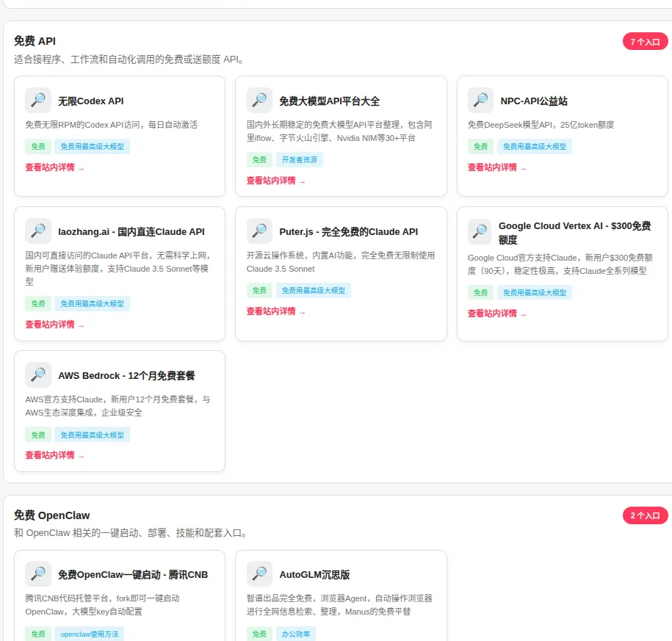672x641 pixels.
Task: Click 开源云操作系统 description on Puter.js card
Action: tap(341, 262)
